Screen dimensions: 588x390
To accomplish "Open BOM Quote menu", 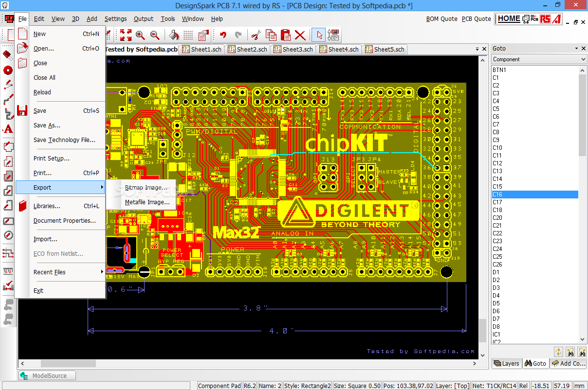I will pos(441,19).
